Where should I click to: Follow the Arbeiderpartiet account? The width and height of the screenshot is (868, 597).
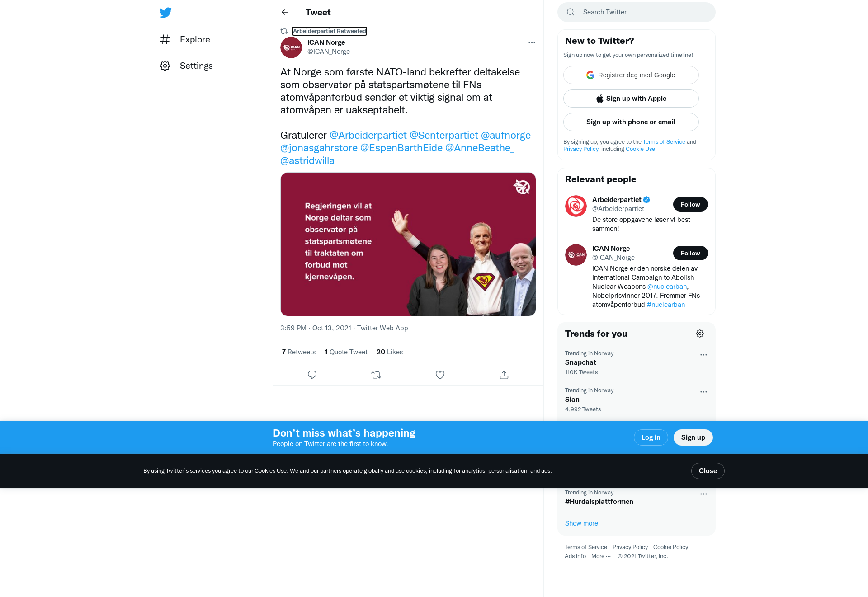click(690, 204)
